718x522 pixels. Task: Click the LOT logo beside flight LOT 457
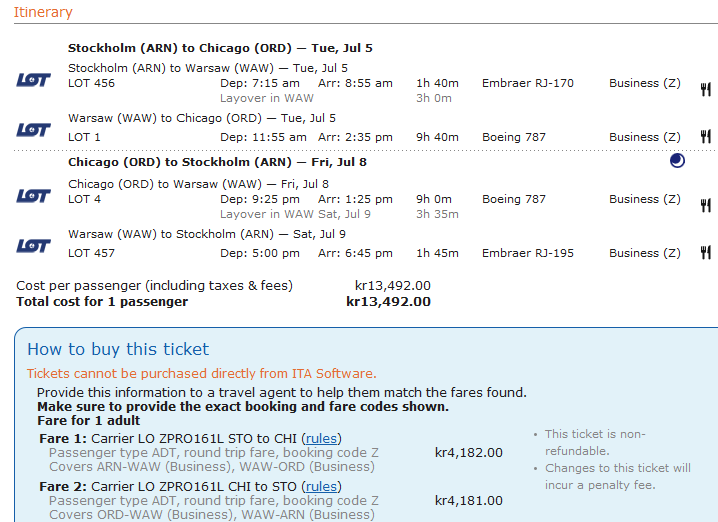point(34,246)
